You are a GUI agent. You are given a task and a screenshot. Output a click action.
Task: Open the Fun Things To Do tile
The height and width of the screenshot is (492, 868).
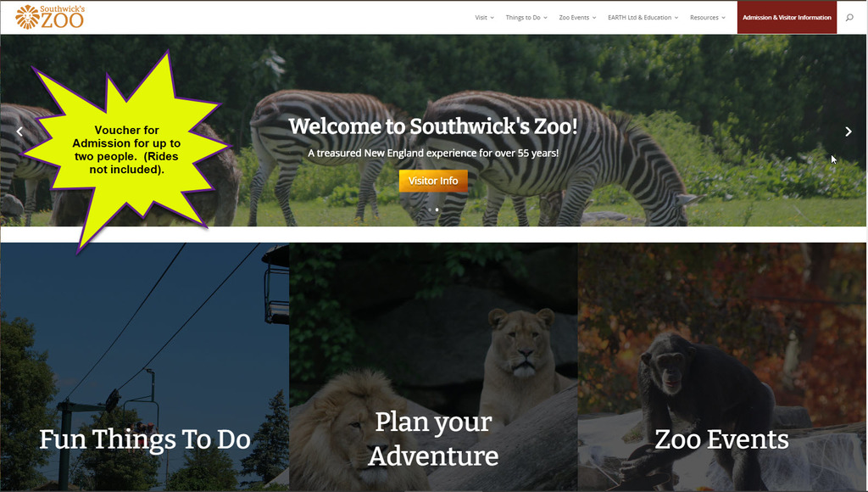144,366
